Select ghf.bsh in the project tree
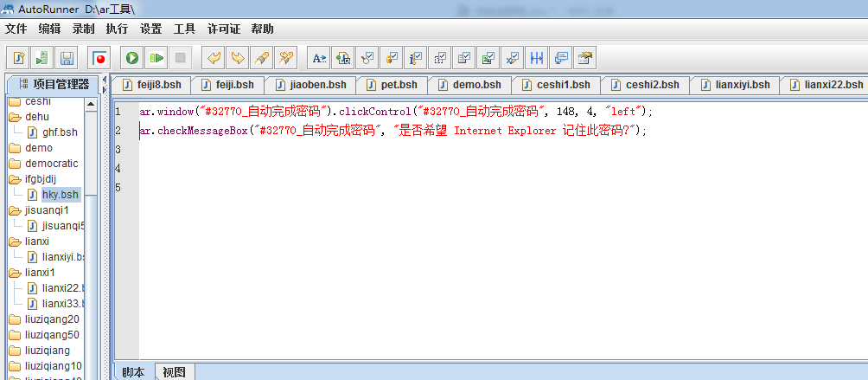 point(60,132)
